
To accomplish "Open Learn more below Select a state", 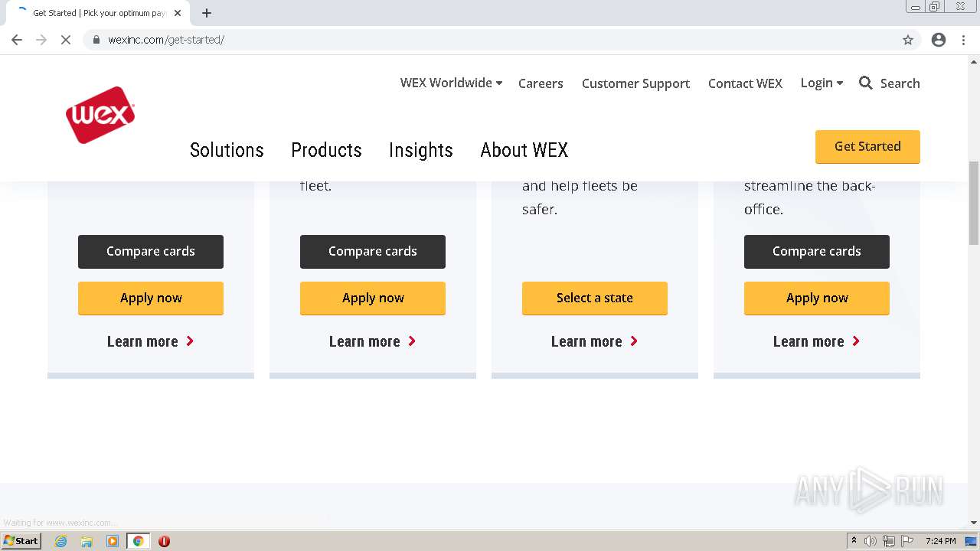I will pyautogui.click(x=595, y=341).
